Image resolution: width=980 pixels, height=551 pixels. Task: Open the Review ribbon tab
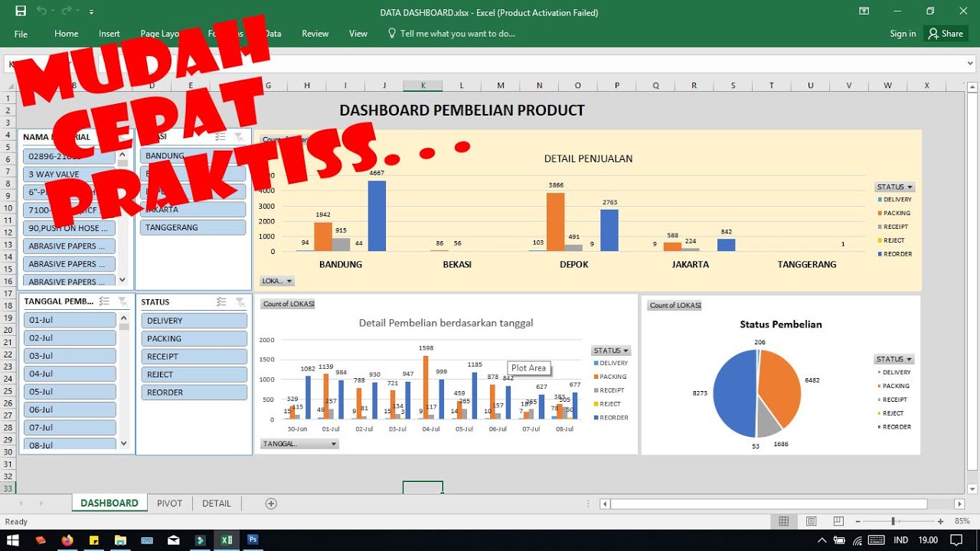coord(315,34)
